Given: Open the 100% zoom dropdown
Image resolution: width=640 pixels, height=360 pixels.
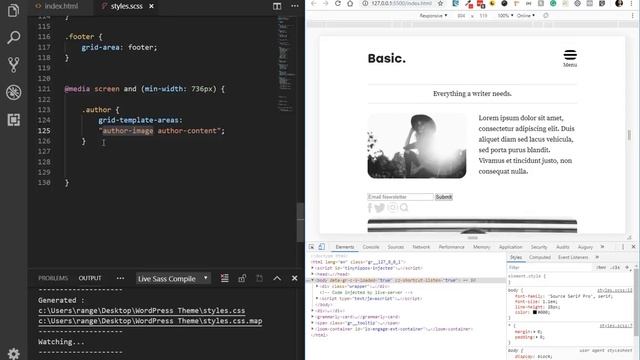Looking at the screenshot, I should click(505, 16).
